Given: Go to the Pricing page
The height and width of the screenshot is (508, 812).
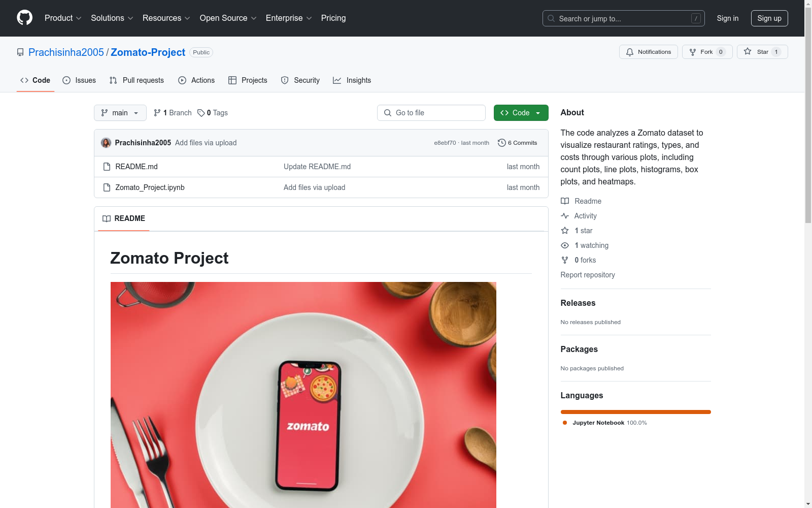Looking at the screenshot, I should [333, 18].
